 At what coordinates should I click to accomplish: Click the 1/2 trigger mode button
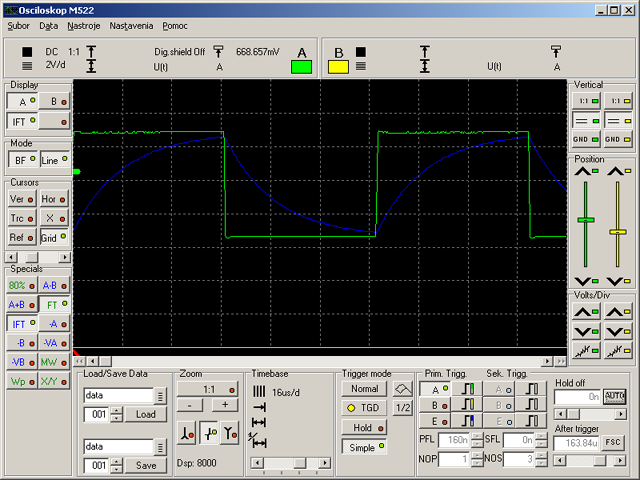tap(403, 407)
